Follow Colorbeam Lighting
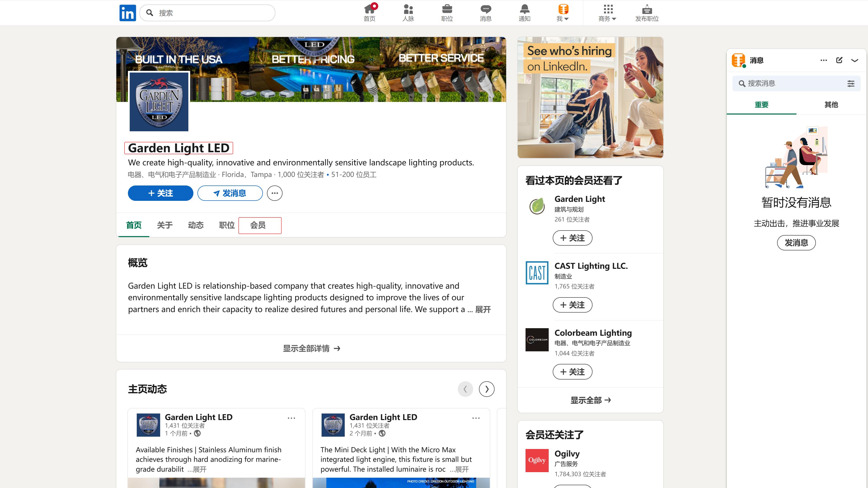Screen dimensions: 868x488 572,372
